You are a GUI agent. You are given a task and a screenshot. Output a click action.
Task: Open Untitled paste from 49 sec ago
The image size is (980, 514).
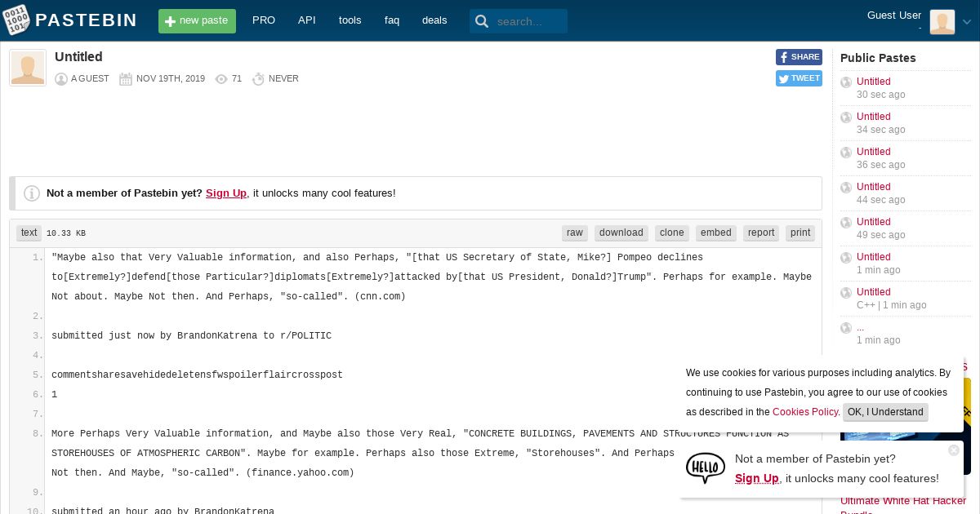[873, 222]
